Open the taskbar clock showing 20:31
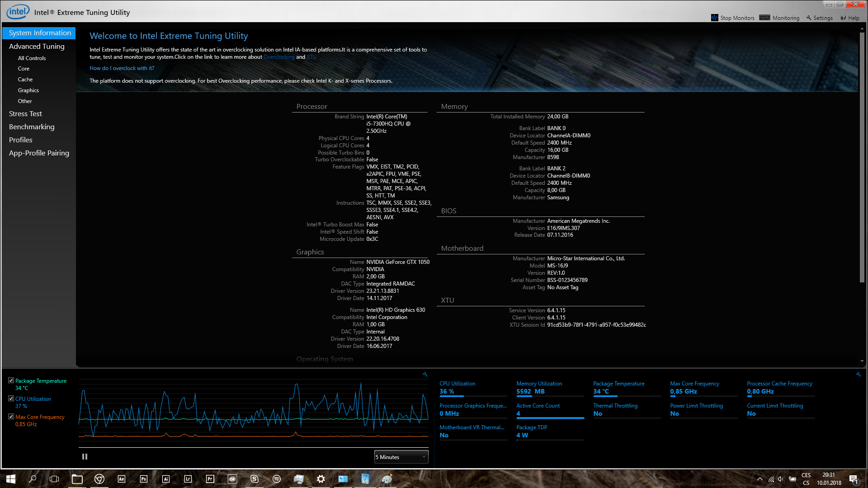 tap(829, 479)
